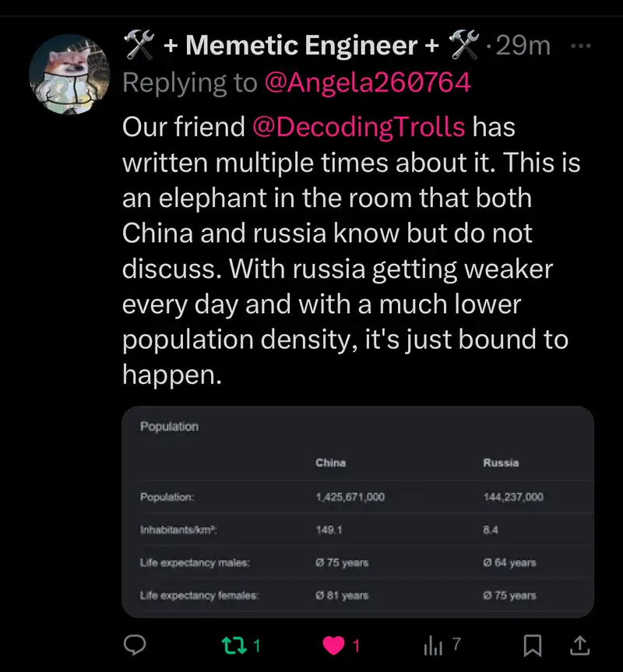Click the Russia column header in image
Viewport: 623px width, 672px height.
click(501, 463)
